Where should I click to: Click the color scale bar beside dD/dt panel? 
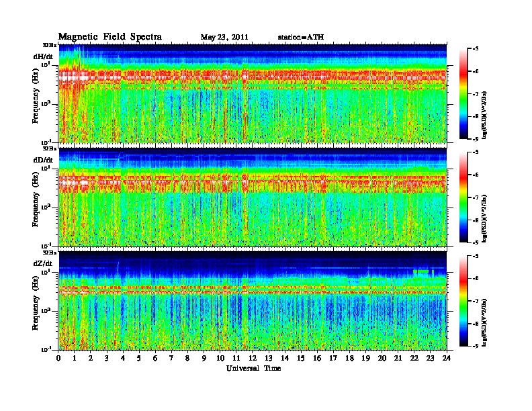pos(463,197)
